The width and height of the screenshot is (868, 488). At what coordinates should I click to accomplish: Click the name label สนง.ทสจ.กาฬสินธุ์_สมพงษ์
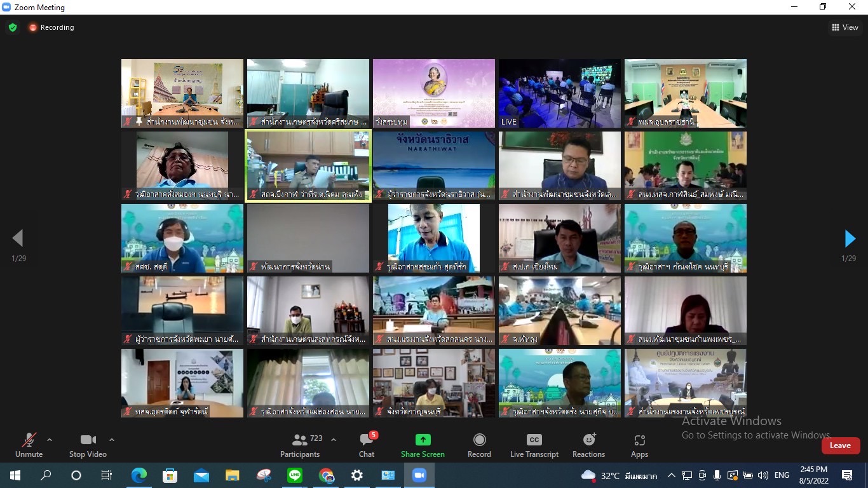[691, 194]
